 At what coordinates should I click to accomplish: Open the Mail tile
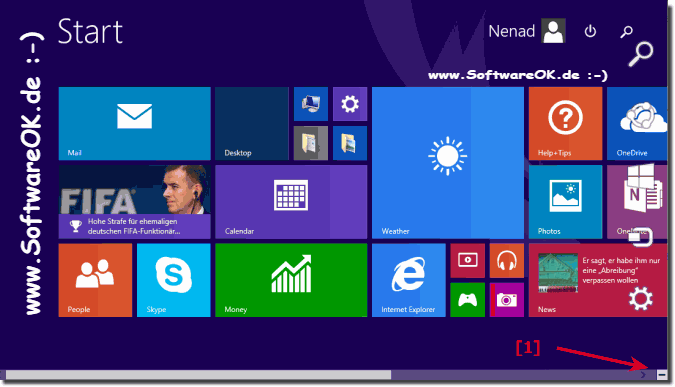tap(134, 124)
